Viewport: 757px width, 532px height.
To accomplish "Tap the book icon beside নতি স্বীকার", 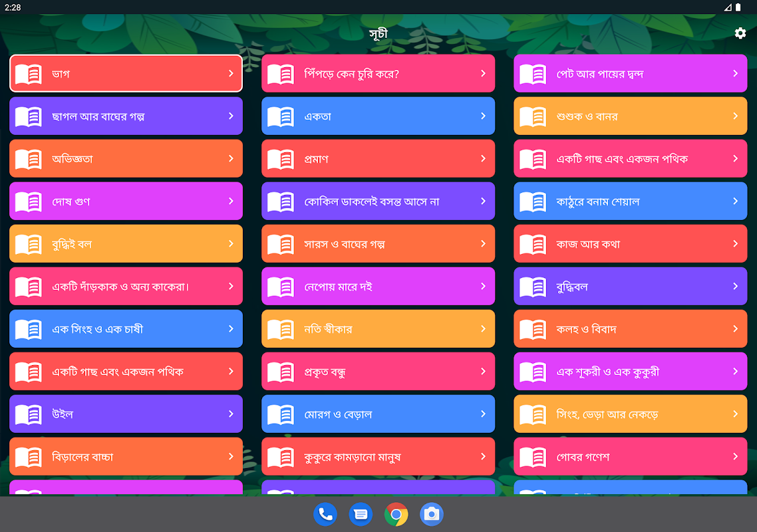I will (281, 329).
